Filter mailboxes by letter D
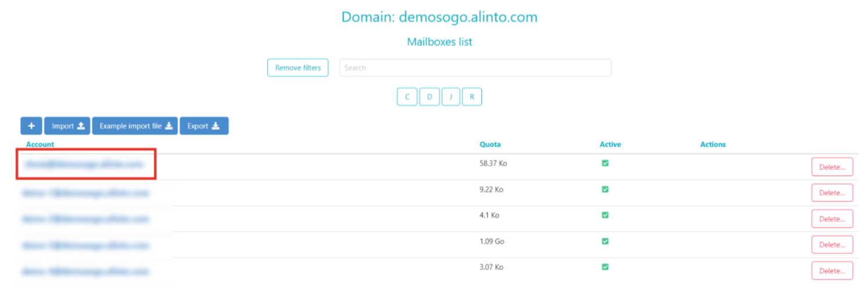 429,97
